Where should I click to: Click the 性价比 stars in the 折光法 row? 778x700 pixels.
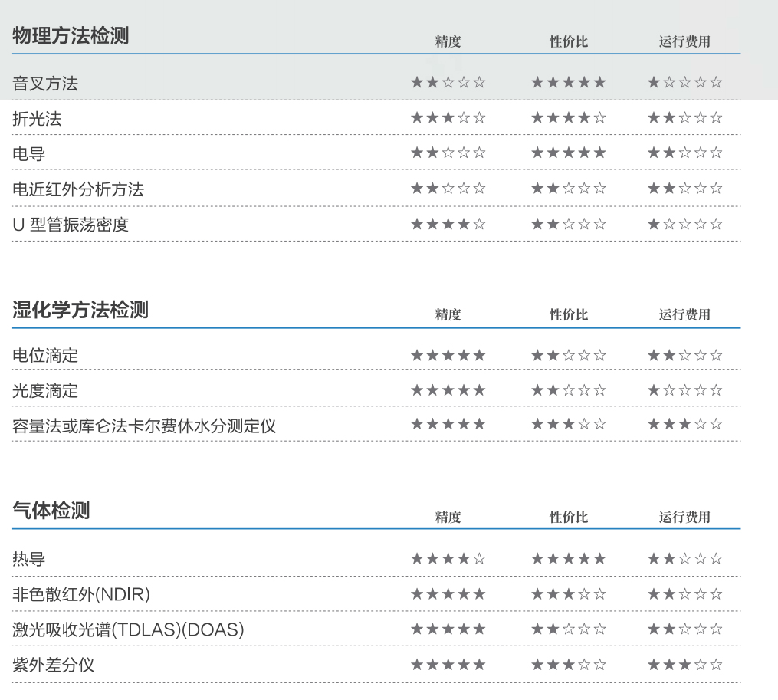pyautogui.click(x=568, y=118)
